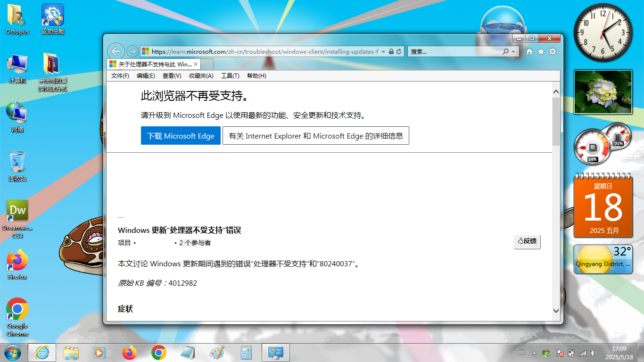Click the flower slideshow gadget thumbnail
Viewport: 644px width, 362px height.
tap(603, 92)
